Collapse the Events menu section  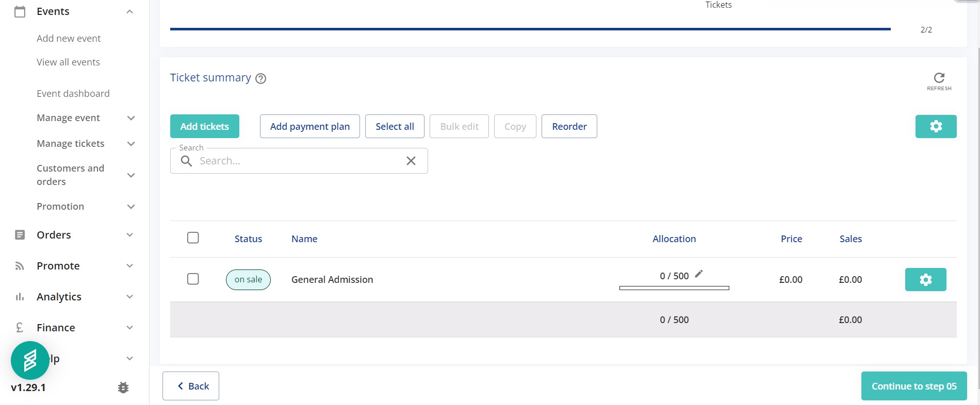click(x=130, y=11)
